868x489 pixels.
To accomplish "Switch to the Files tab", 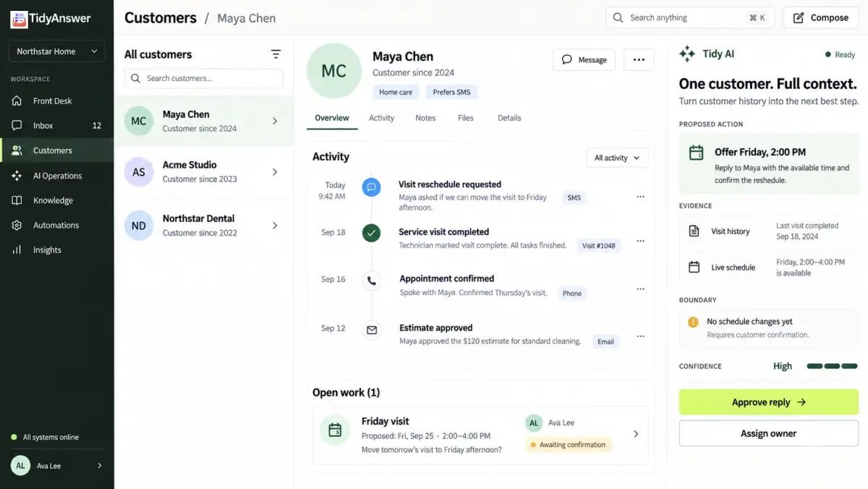I will coord(466,118).
